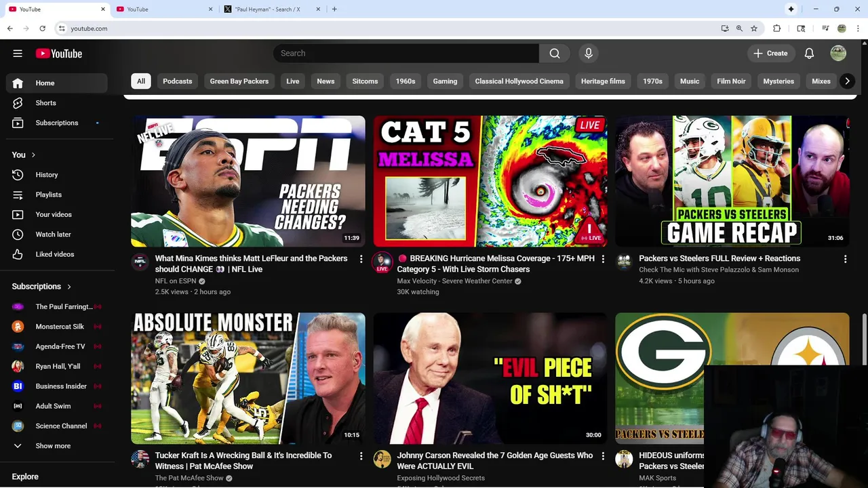Open the YouTube hamburger guide menu
Screen dimensions: 868x488
tap(18, 54)
